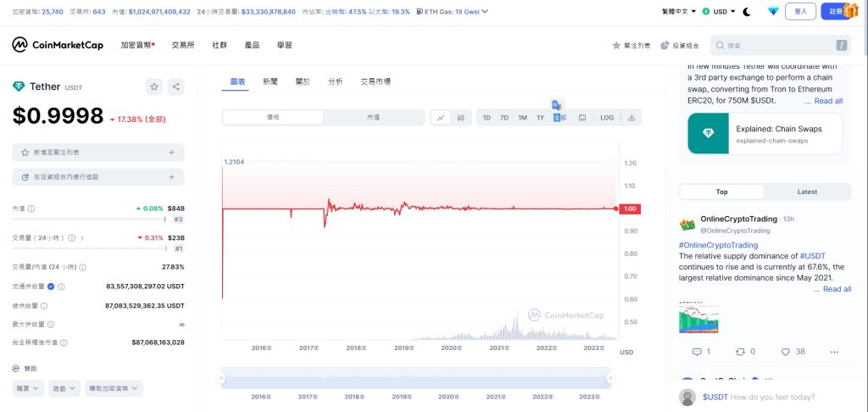Viewport: 868px width, 412px height.
Task: Click the #USDT hashtag link
Action: 813,256
